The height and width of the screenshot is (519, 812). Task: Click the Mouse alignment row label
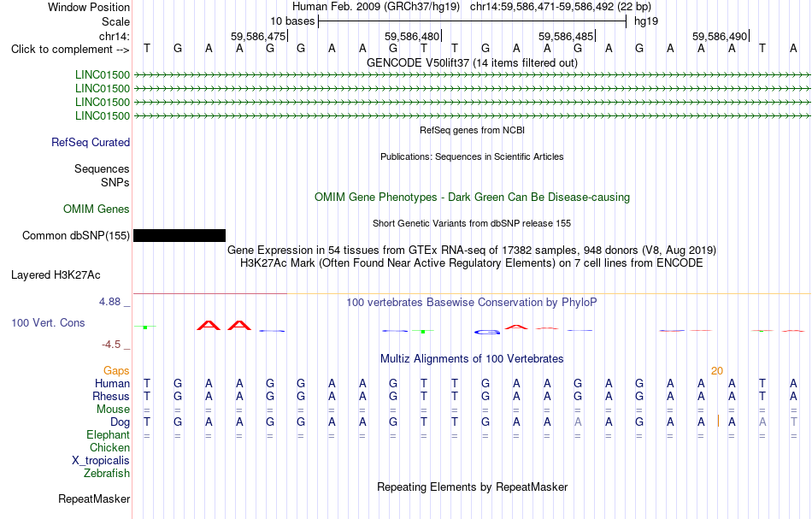[114, 410]
